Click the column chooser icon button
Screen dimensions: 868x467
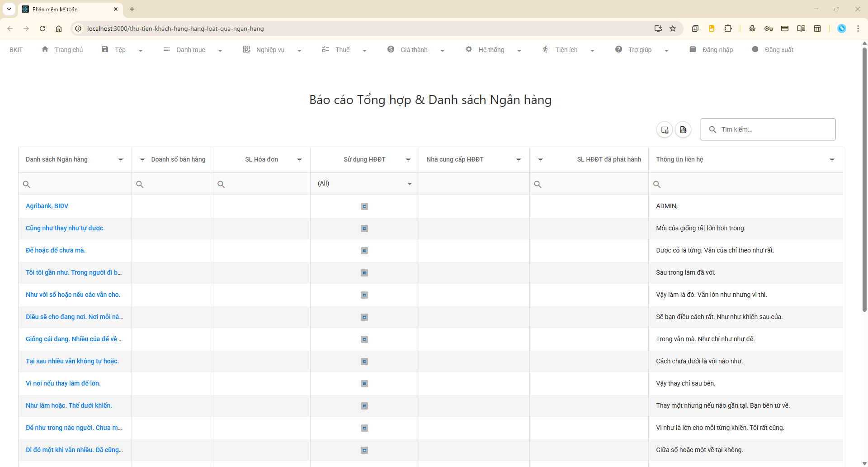click(x=665, y=130)
